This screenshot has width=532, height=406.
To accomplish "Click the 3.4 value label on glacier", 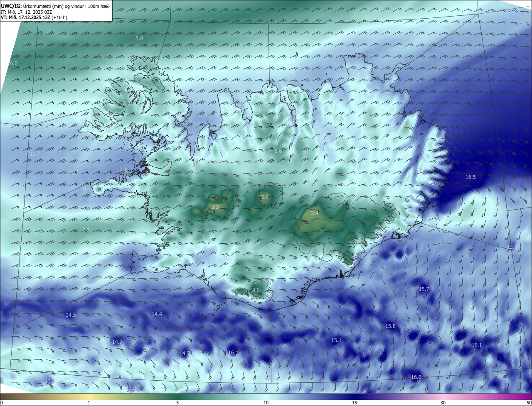I will (315, 213).
